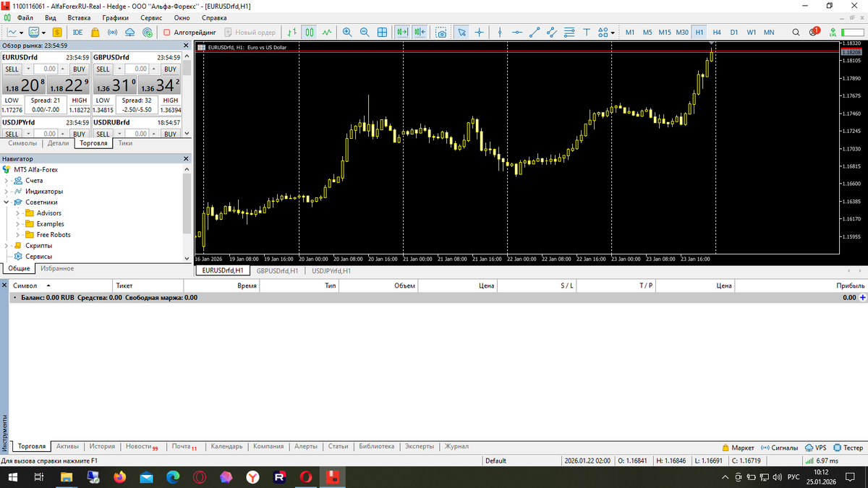The height and width of the screenshot is (488, 868).
Task: Open the IDE (MetaEditor) toolbar button
Action: pyautogui.click(x=77, y=33)
